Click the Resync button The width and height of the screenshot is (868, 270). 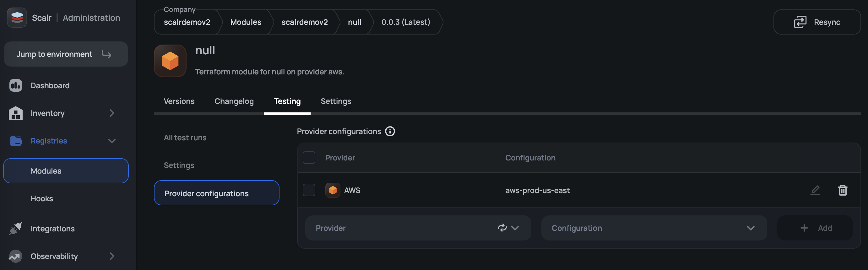[817, 22]
